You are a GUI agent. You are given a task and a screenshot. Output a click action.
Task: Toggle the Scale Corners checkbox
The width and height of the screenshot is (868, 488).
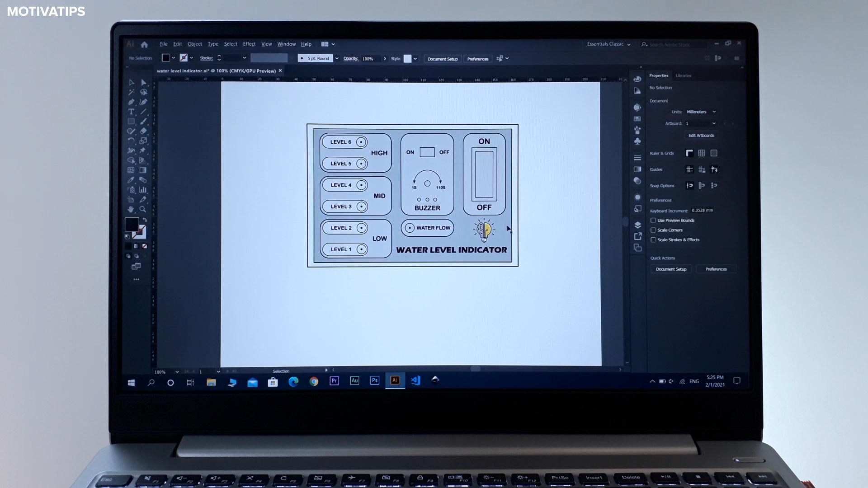653,230
